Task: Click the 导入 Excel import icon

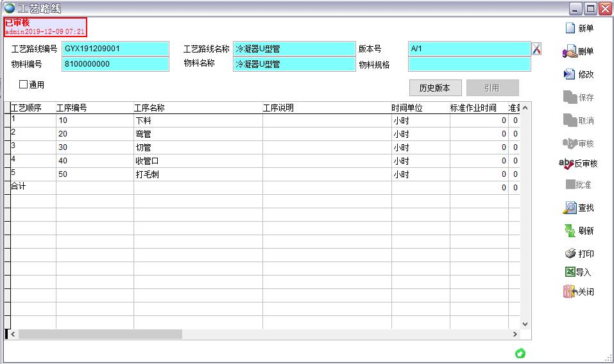Action: point(570,272)
